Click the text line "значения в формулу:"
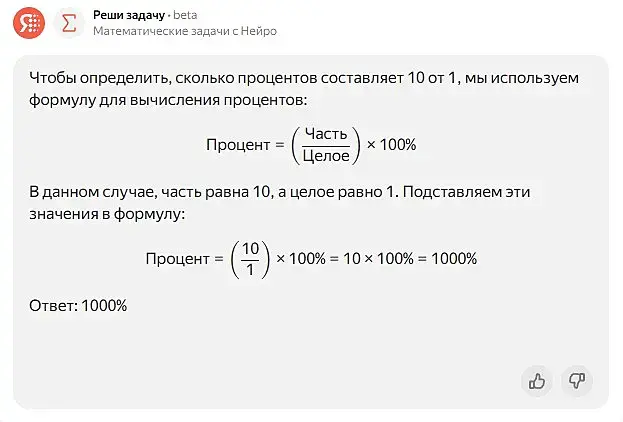This screenshot has width=623, height=422. coord(107,214)
